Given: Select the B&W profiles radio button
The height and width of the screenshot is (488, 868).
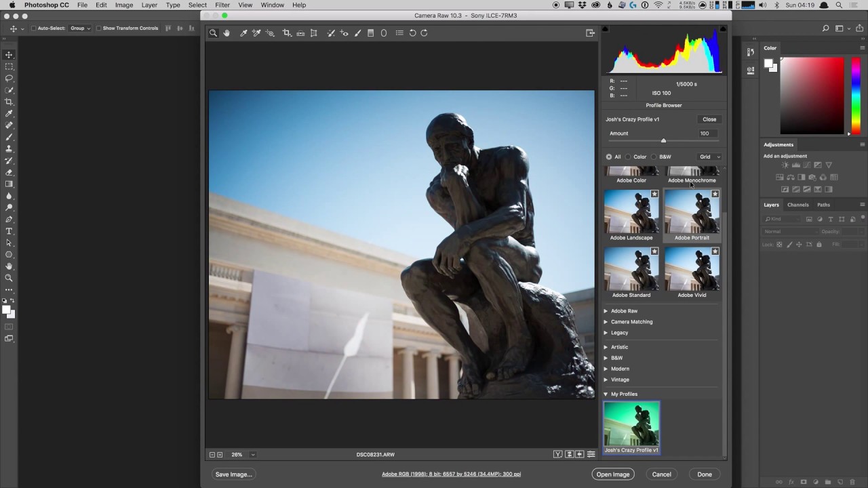Looking at the screenshot, I should coord(654,157).
